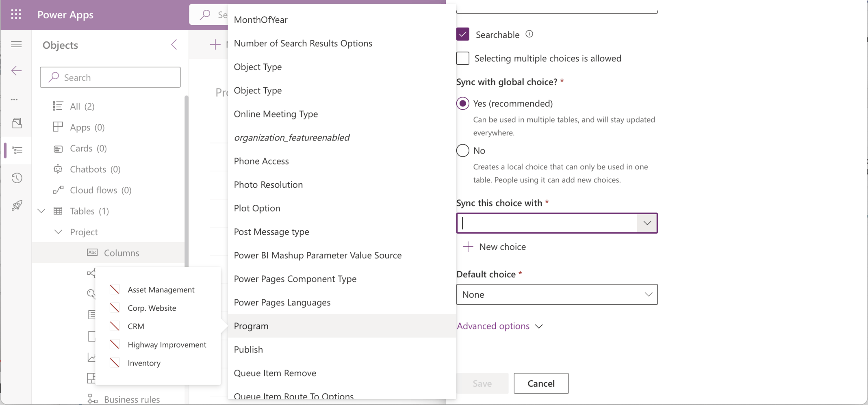Click the Cancel button

click(541, 383)
